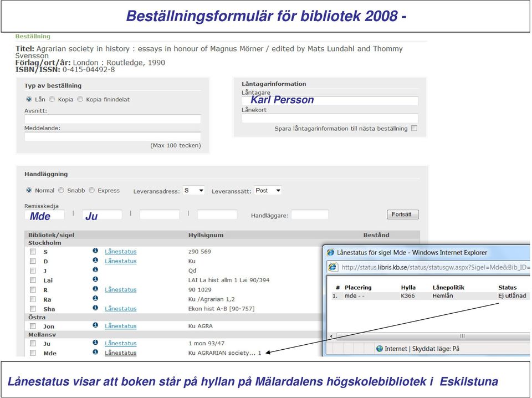
Task: Click the Fortsätt button
Action: (x=403, y=215)
